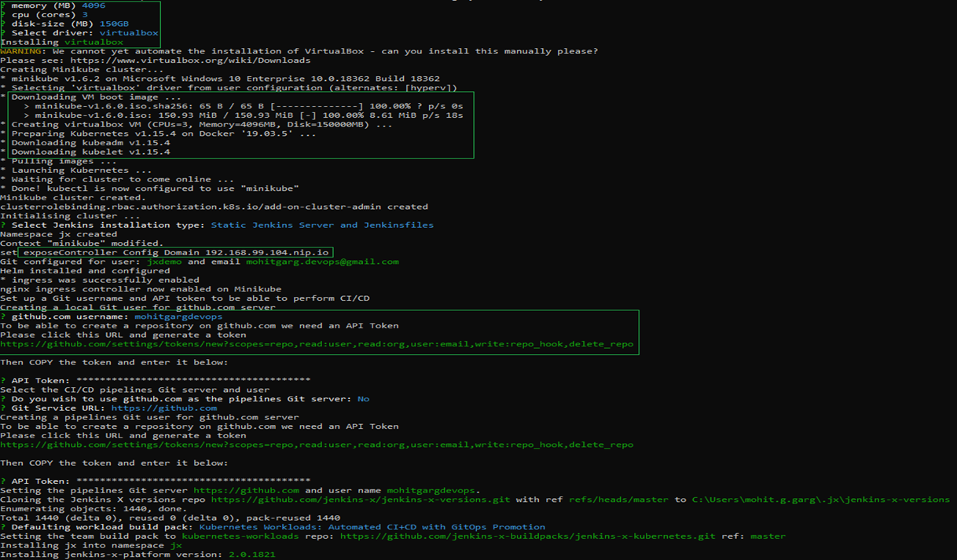Click the Git user name jxdemo
The height and width of the screenshot is (560, 957).
pos(164,262)
